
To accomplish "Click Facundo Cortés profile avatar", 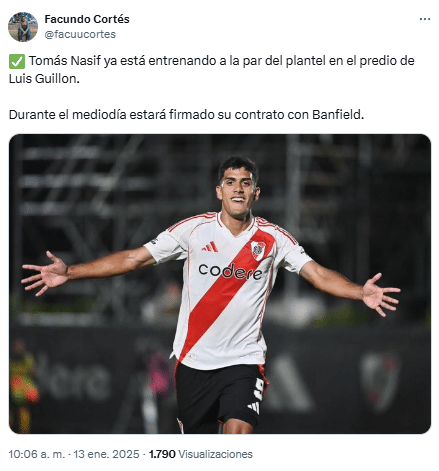I will [23, 27].
